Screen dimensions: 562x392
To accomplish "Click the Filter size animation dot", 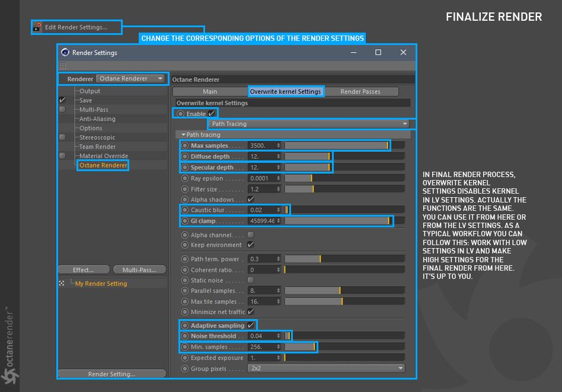I will (x=184, y=189).
